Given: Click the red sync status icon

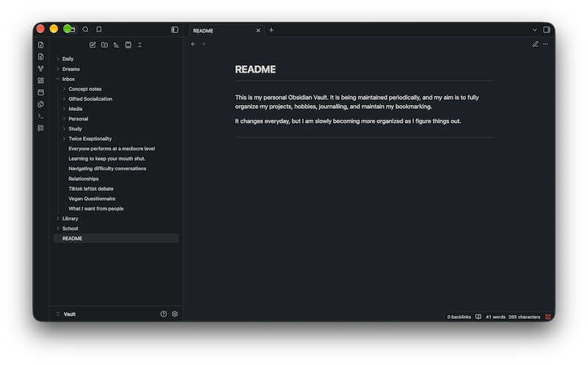Looking at the screenshot, I should tap(548, 317).
